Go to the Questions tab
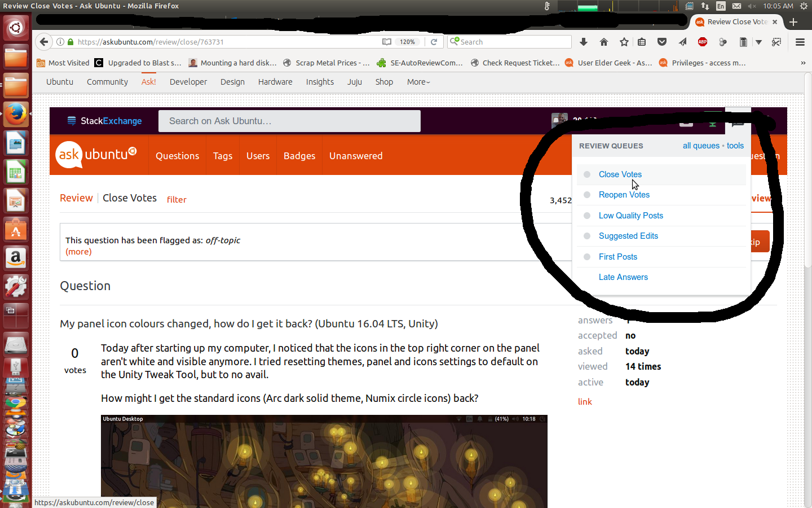Screen dimensions: 812x508 [177, 156]
